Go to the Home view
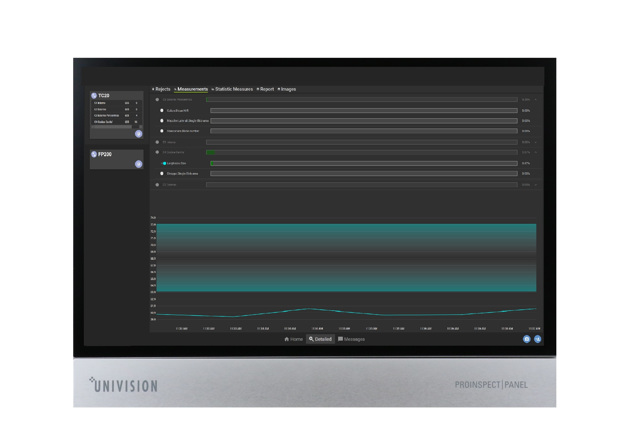The width and height of the screenshot is (630, 437). click(x=293, y=339)
